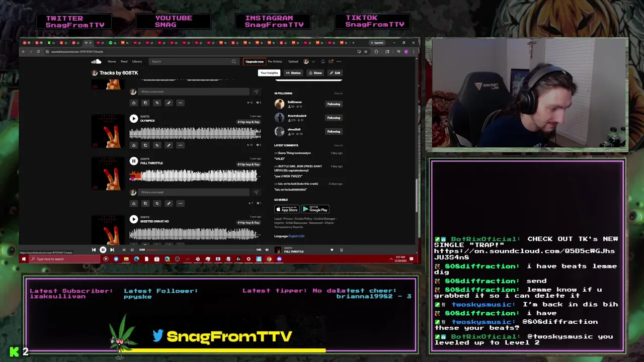Open the For Artists page
The width and height of the screenshot is (644, 362).
coord(275,61)
